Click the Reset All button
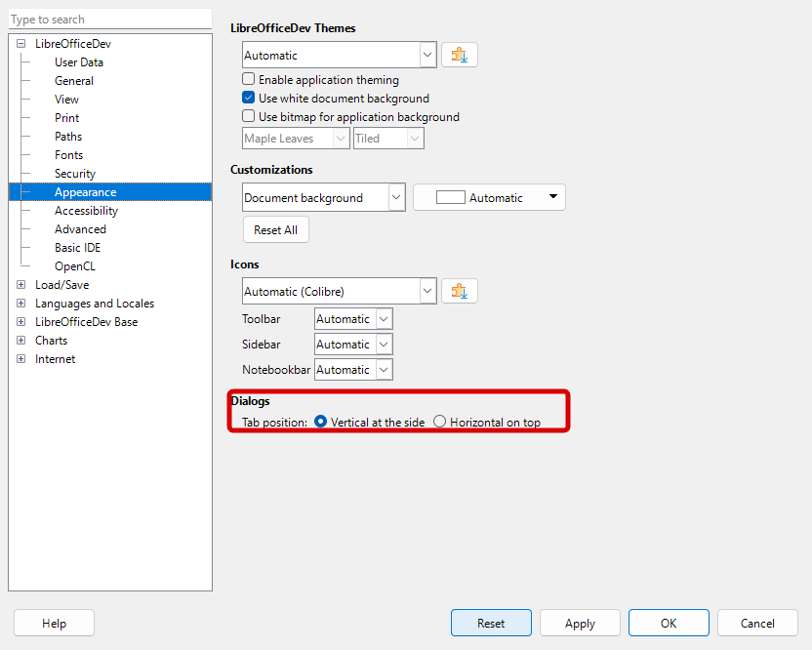This screenshot has height=650, width=812. 275,230
